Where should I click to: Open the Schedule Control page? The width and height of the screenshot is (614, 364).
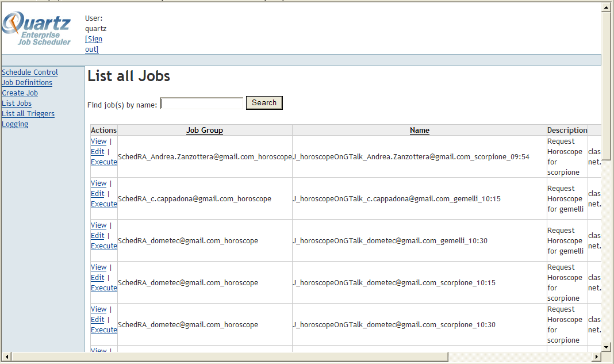(30, 72)
